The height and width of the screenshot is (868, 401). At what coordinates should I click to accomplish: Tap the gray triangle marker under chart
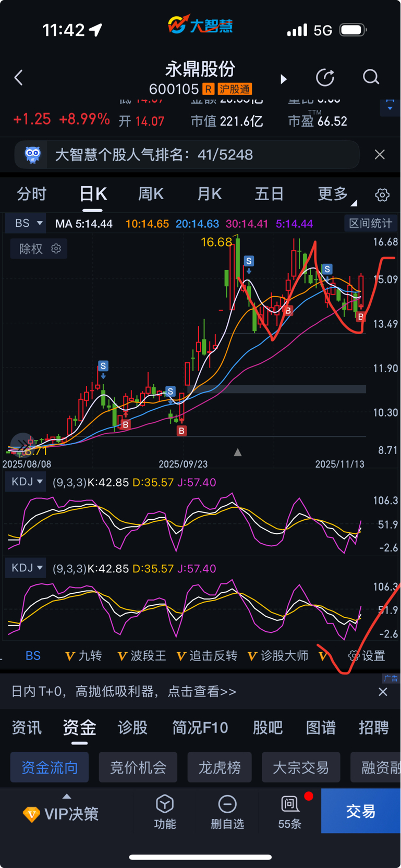coord(237,452)
